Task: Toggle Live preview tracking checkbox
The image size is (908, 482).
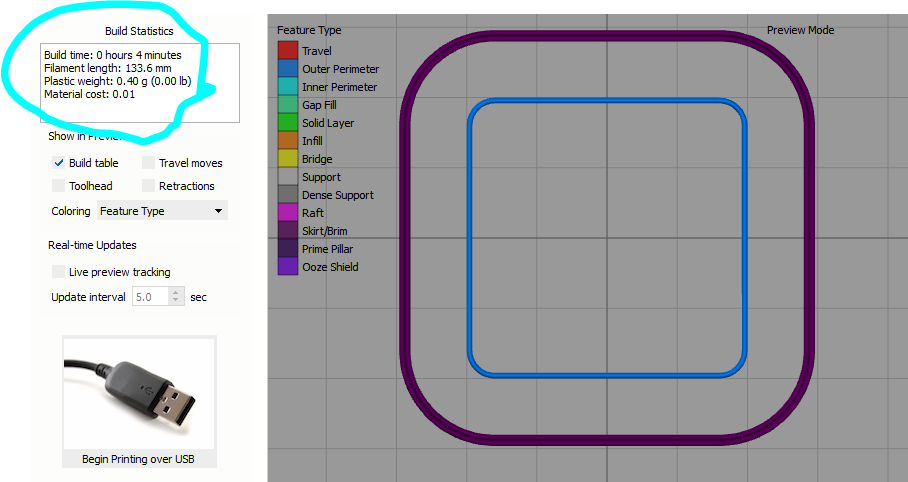Action: coord(59,272)
